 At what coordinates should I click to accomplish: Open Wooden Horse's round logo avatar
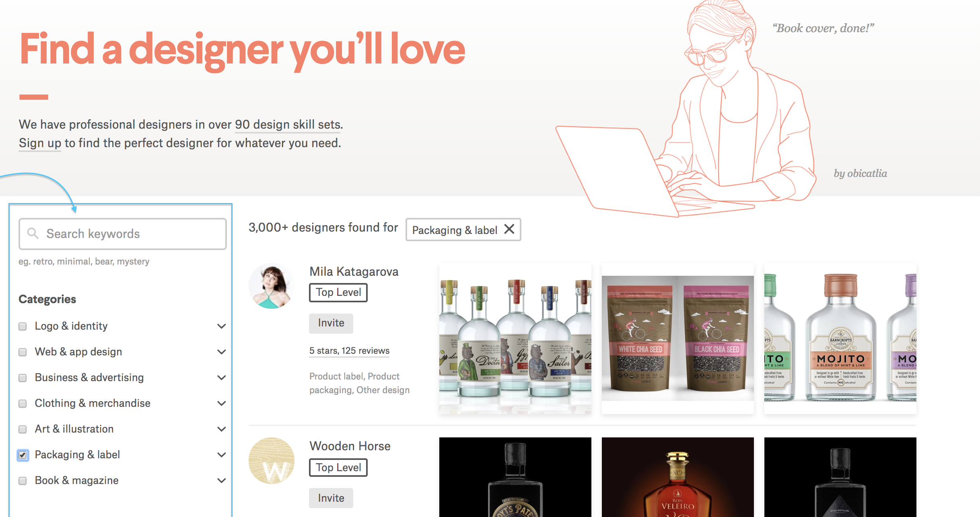tap(272, 460)
